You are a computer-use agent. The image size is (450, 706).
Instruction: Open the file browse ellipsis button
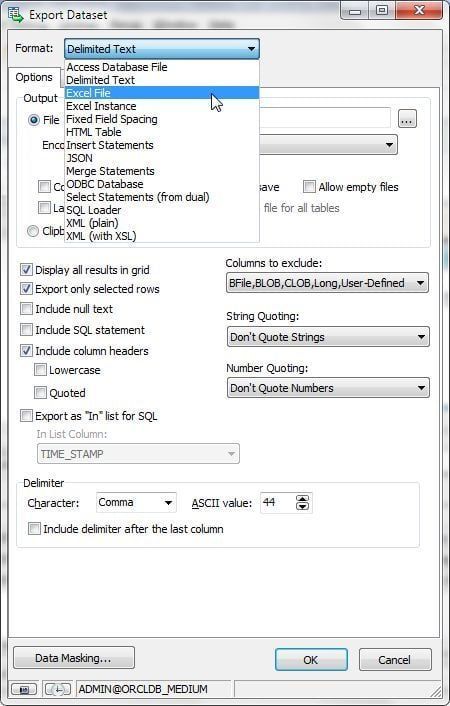click(x=407, y=119)
